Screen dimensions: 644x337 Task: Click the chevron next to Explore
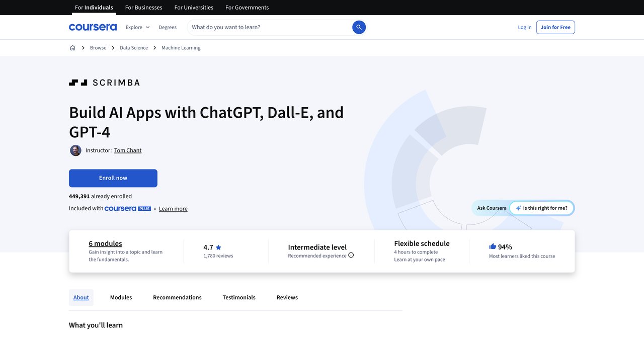coord(147,27)
